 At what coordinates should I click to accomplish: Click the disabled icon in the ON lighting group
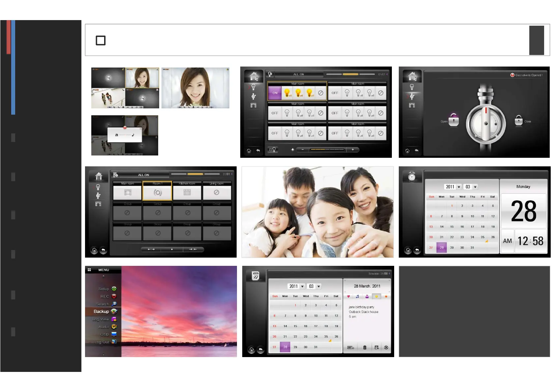[x=321, y=93]
